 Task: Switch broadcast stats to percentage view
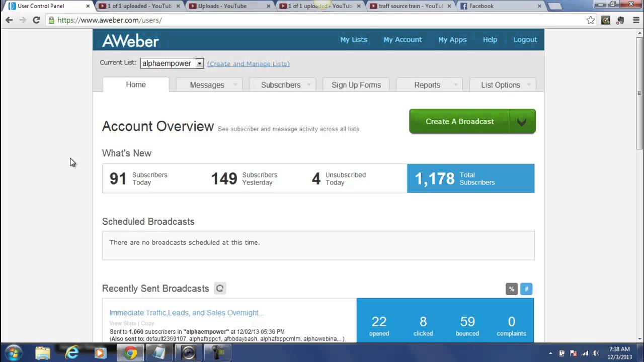pyautogui.click(x=511, y=289)
